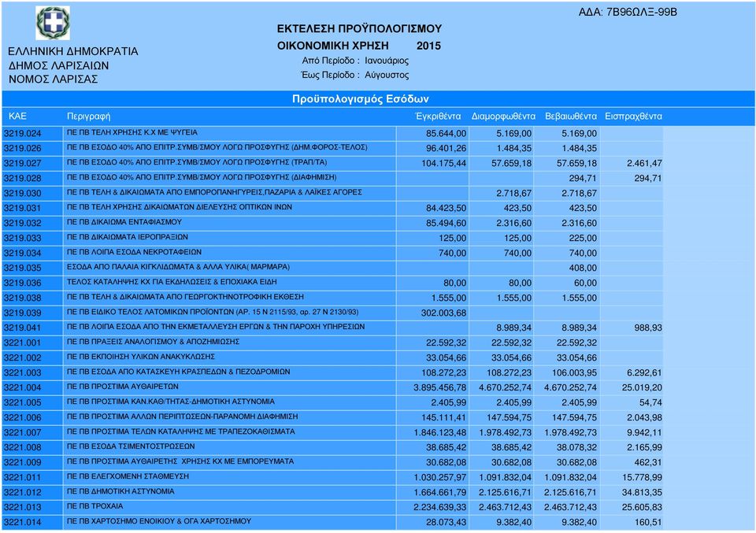
Task: Click the year 2015 in the header
Action: tap(428, 46)
